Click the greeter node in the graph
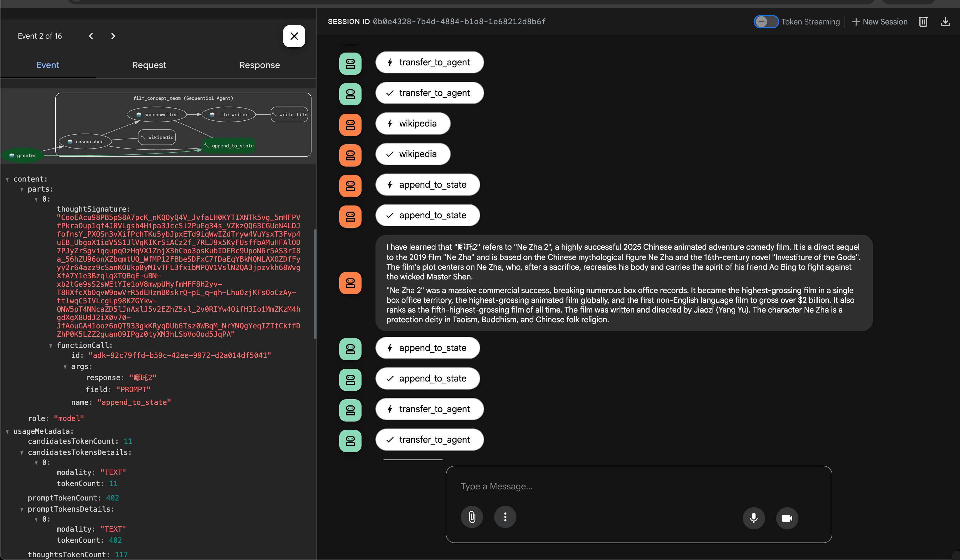The height and width of the screenshot is (560, 960). point(23,155)
